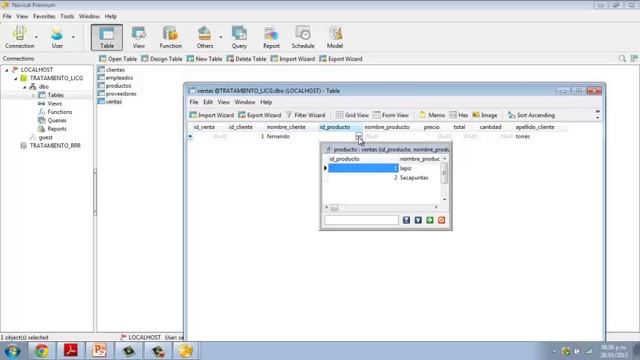Open the Query toolbar icon
Image resolution: width=640 pixels, height=360 pixels.
coord(239,37)
